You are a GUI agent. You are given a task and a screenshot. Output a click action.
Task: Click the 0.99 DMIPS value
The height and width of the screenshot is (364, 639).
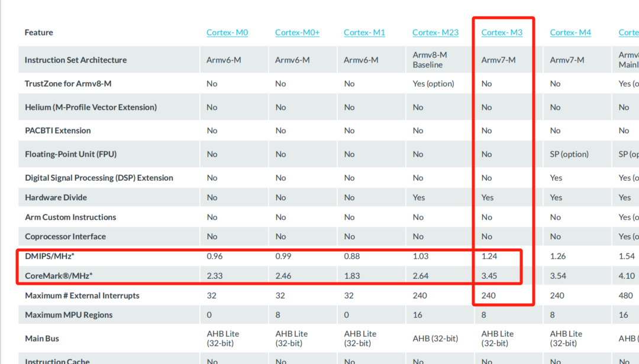click(283, 256)
